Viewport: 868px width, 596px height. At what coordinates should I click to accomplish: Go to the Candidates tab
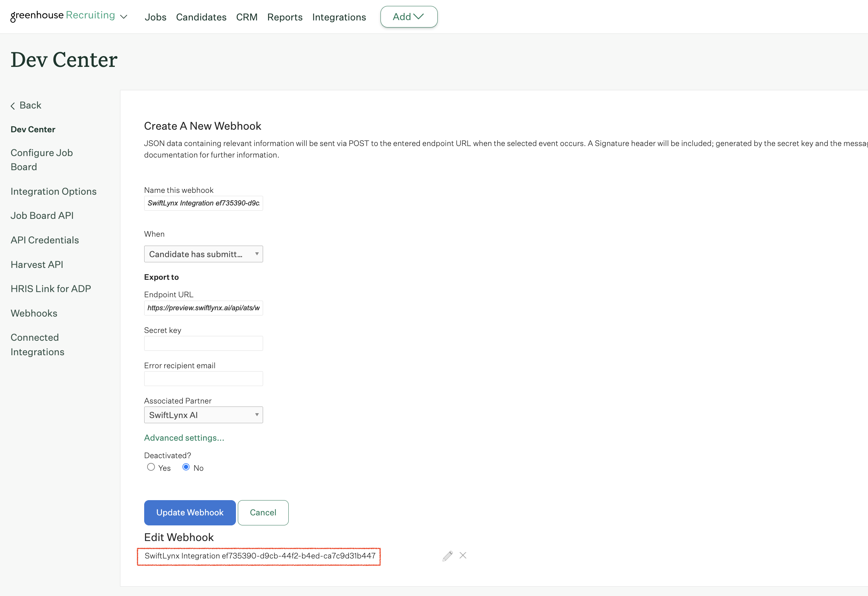[x=201, y=17]
